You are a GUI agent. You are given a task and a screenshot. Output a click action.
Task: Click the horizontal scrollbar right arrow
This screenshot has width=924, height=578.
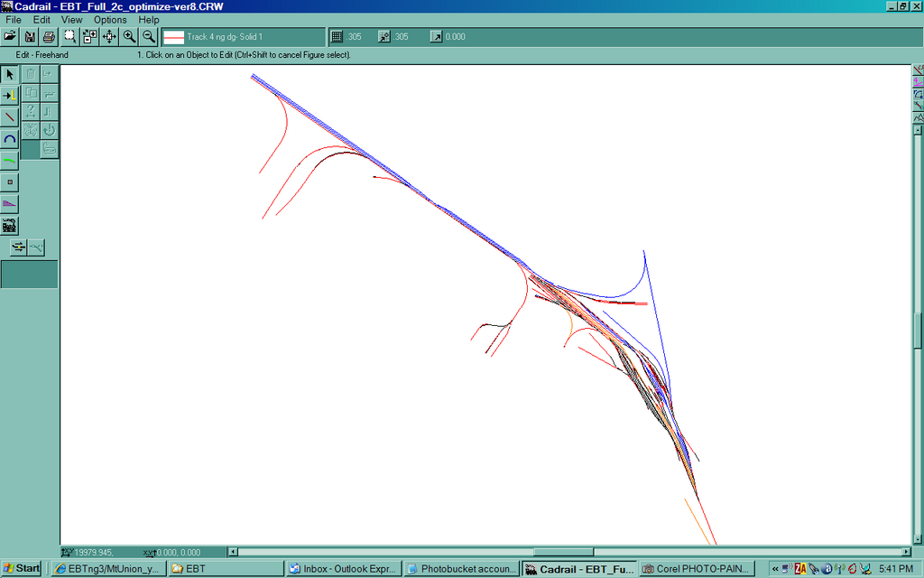coord(906,552)
